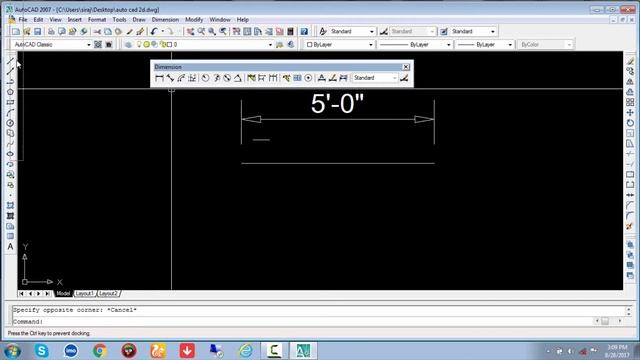Open the Tolerance tool in Dimension toolbar
640x360 pixels.
298,78
